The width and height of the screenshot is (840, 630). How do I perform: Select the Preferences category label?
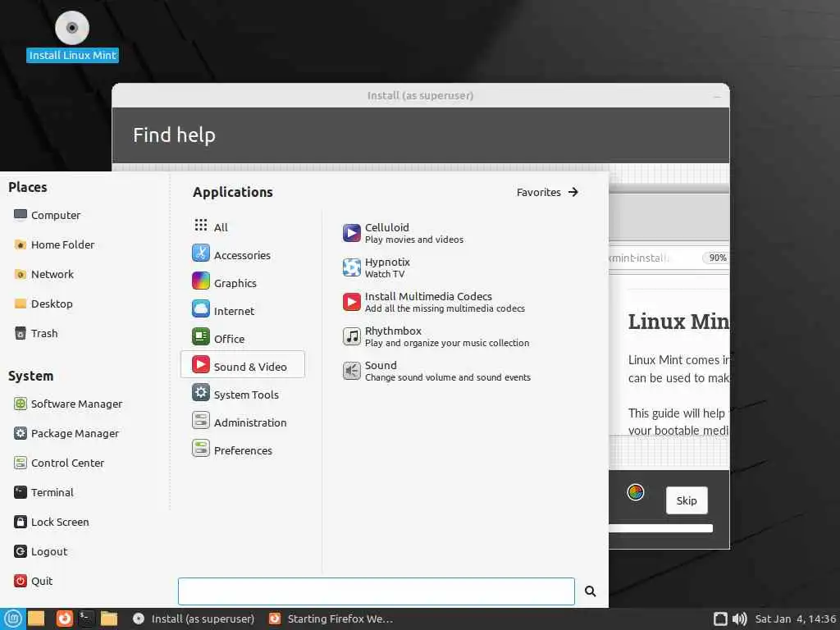coord(243,450)
